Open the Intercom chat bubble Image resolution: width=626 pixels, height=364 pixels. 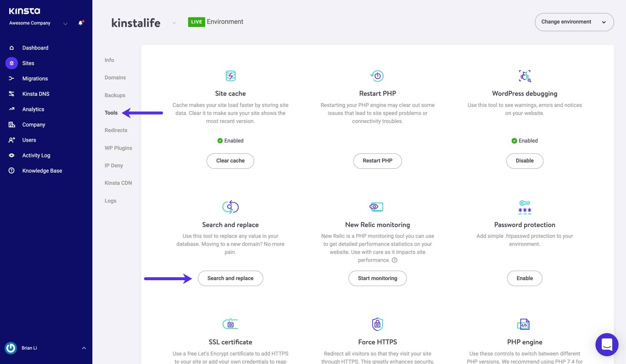tap(607, 344)
